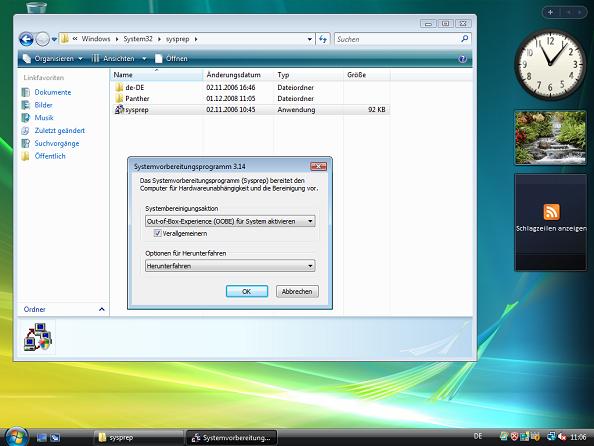Open the recent pages dropdown next to Forward

coord(54,39)
